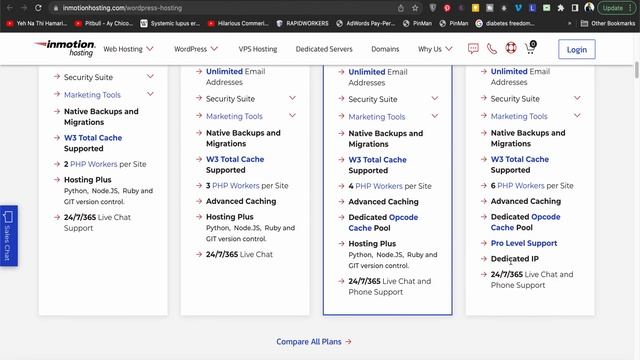Click the browser forward arrow
Screen dimensions: 640x360
[24, 8]
